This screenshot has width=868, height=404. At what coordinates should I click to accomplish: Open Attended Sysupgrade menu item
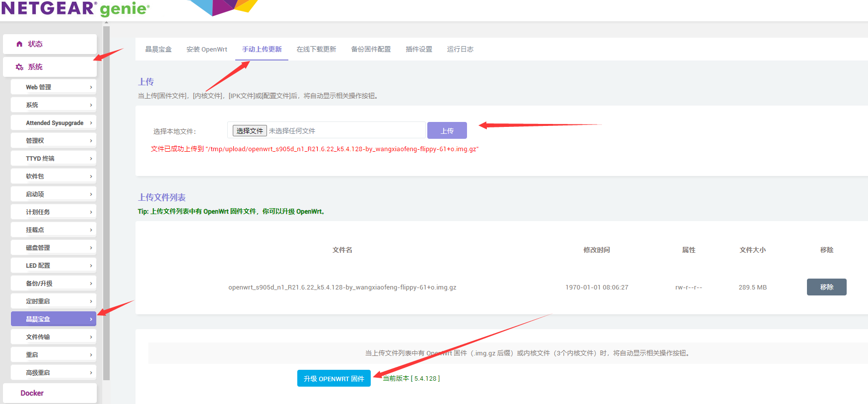point(54,122)
